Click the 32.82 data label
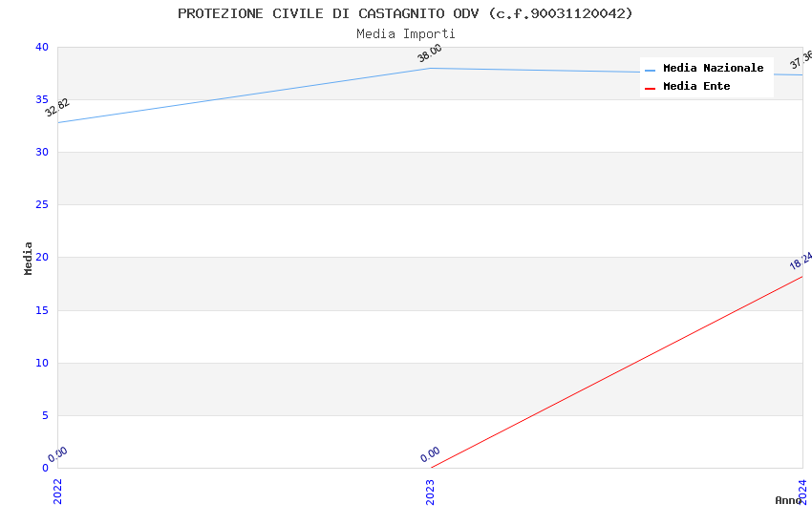Image resolution: width=812 pixels, height=525 pixels. click(57, 107)
